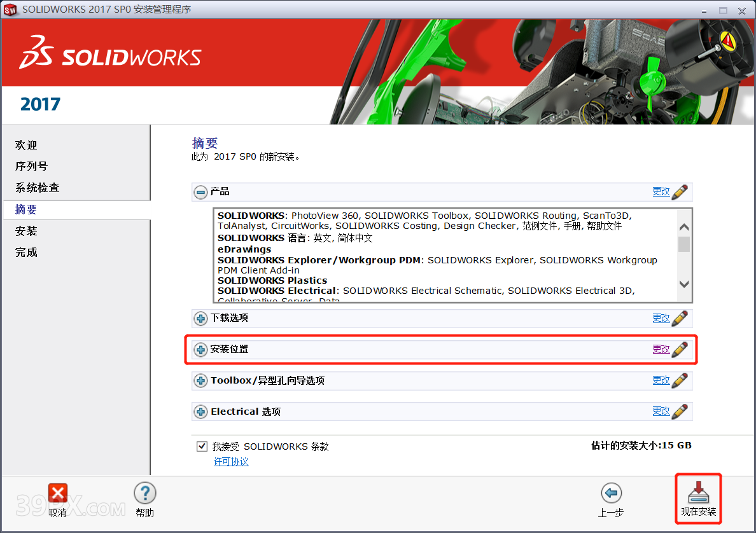The width and height of the screenshot is (756, 533).
Task: Click scroll down arrow in product list
Action: click(x=684, y=284)
